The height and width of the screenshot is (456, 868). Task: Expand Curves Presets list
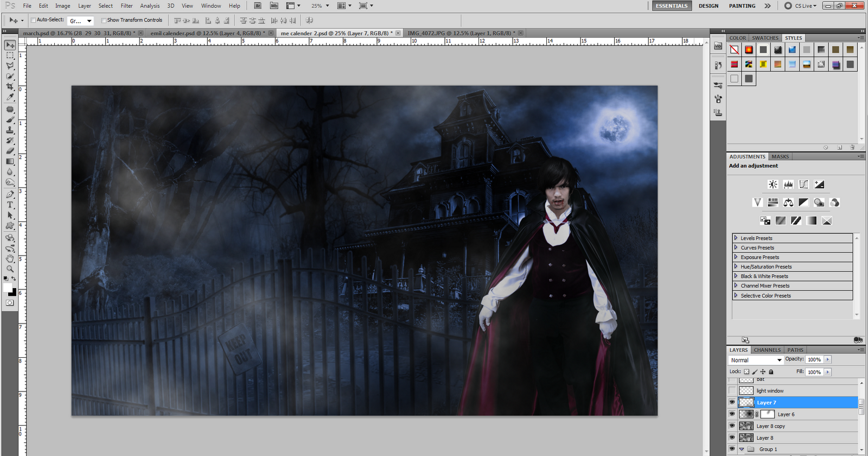click(736, 248)
